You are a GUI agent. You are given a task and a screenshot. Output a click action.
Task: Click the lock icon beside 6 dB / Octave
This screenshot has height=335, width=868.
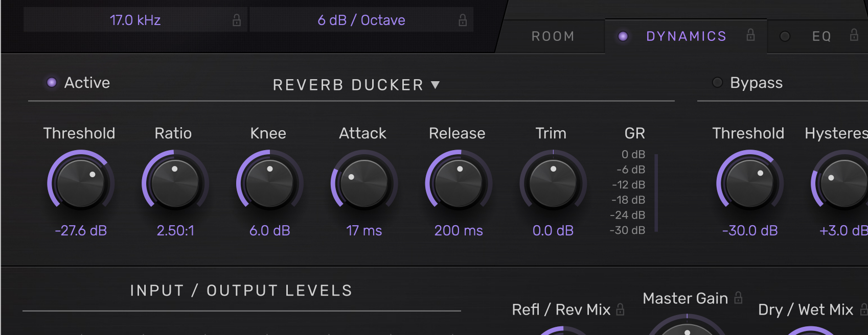click(463, 20)
